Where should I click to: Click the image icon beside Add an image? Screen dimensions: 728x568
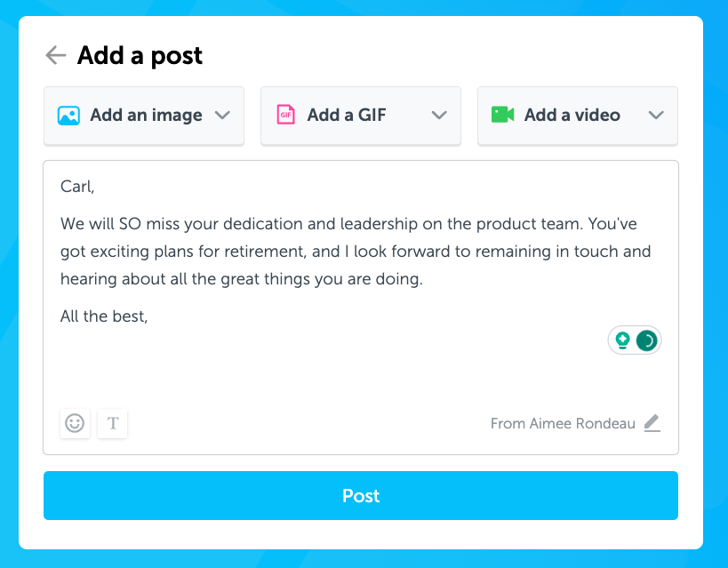click(x=68, y=115)
